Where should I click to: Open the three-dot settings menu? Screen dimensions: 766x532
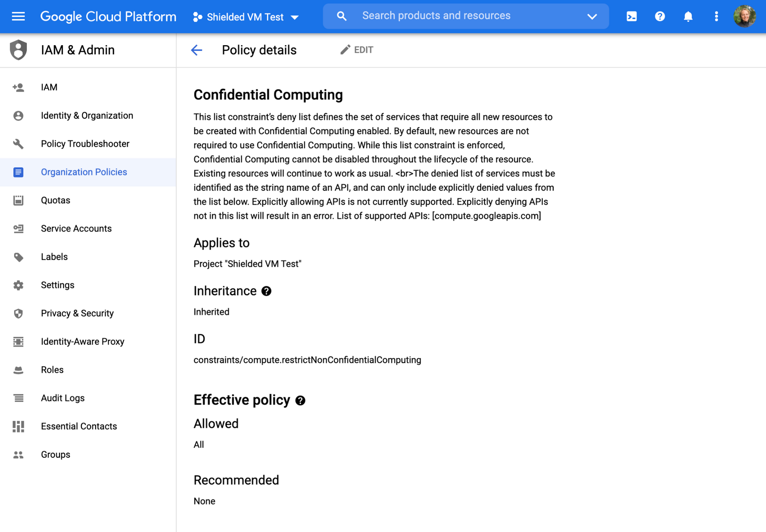[717, 16]
